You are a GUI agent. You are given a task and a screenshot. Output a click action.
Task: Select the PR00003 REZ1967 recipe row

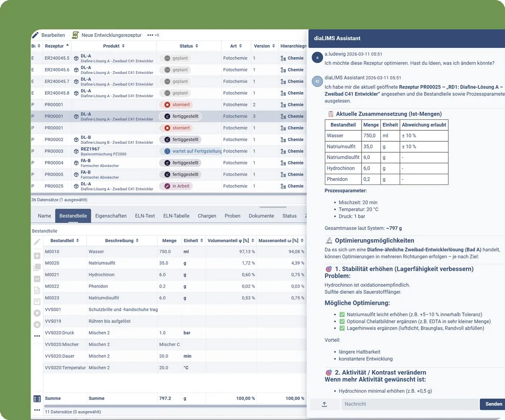click(x=169, y=151)
